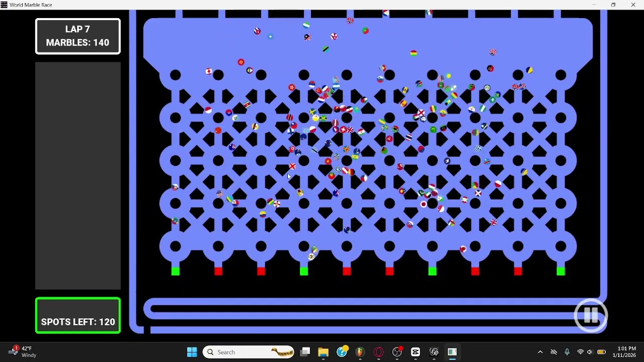
Task: Open File Explorer from the taskbar
Action: coord(323,352)
